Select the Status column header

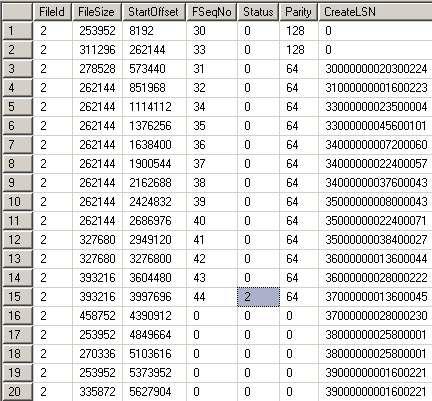tap(258, 12)
